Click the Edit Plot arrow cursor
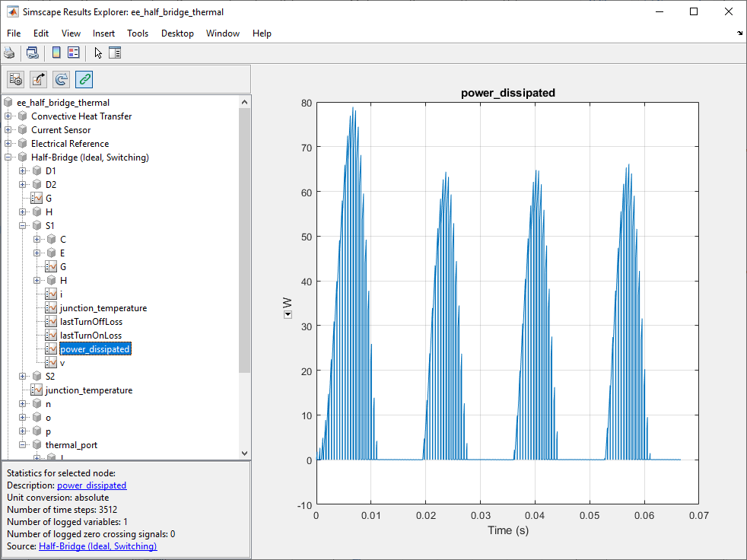Screen dimensions: 747x560 (97, 52)
